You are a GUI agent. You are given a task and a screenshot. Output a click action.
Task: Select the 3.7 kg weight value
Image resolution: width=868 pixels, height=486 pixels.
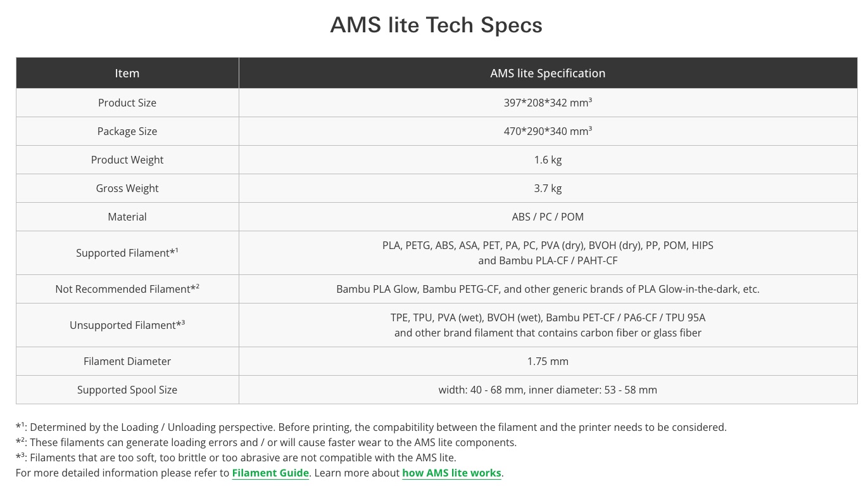pyautogui.click(x=548, y=188)
